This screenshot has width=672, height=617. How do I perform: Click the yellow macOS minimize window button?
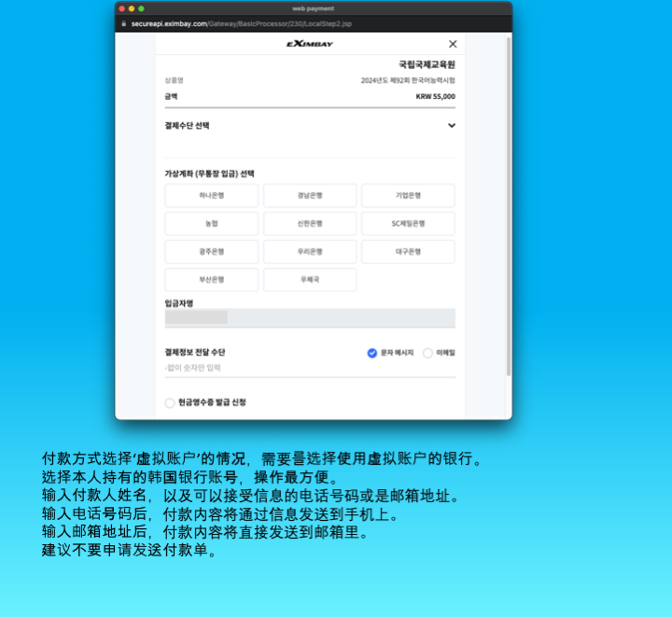point(132,8)
